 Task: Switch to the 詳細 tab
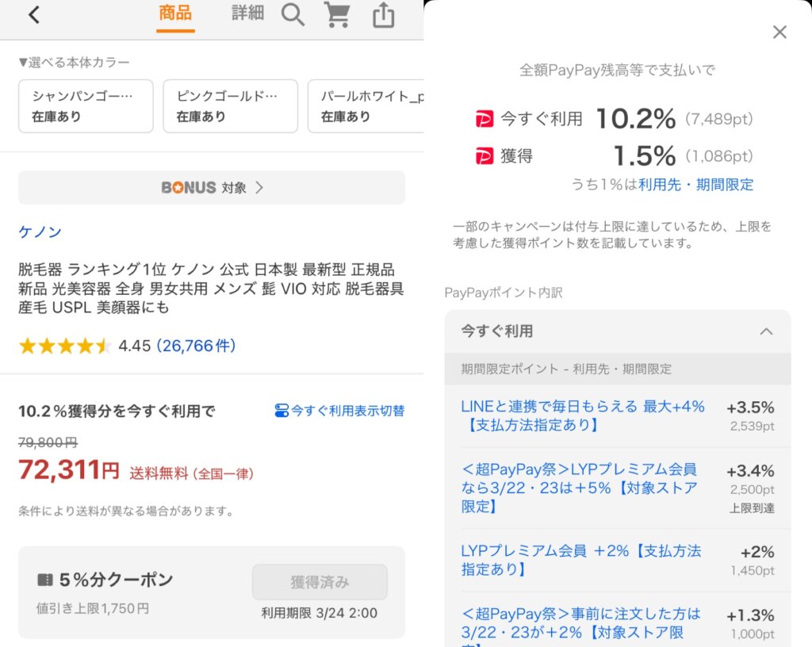(247, 13)
